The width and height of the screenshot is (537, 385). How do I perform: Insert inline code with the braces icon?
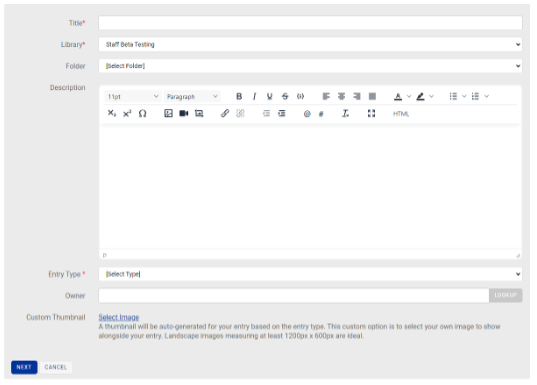(x=300, y=97)
